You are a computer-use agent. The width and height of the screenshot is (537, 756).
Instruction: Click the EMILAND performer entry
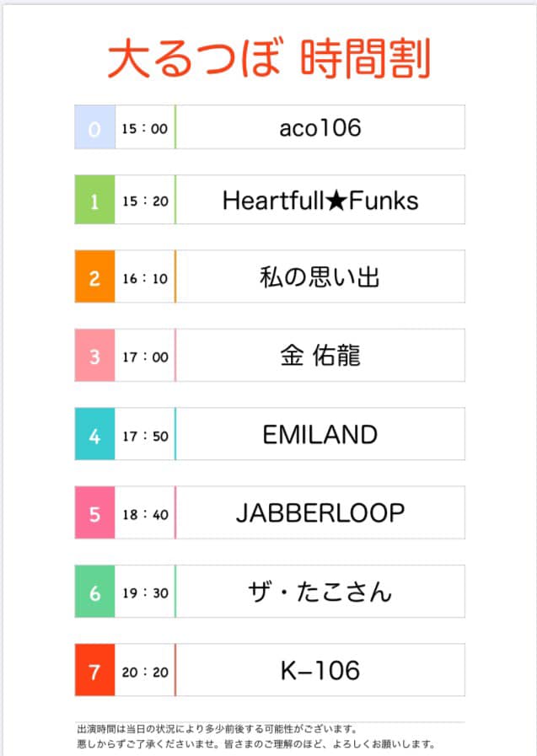click(x=320, y=435)
